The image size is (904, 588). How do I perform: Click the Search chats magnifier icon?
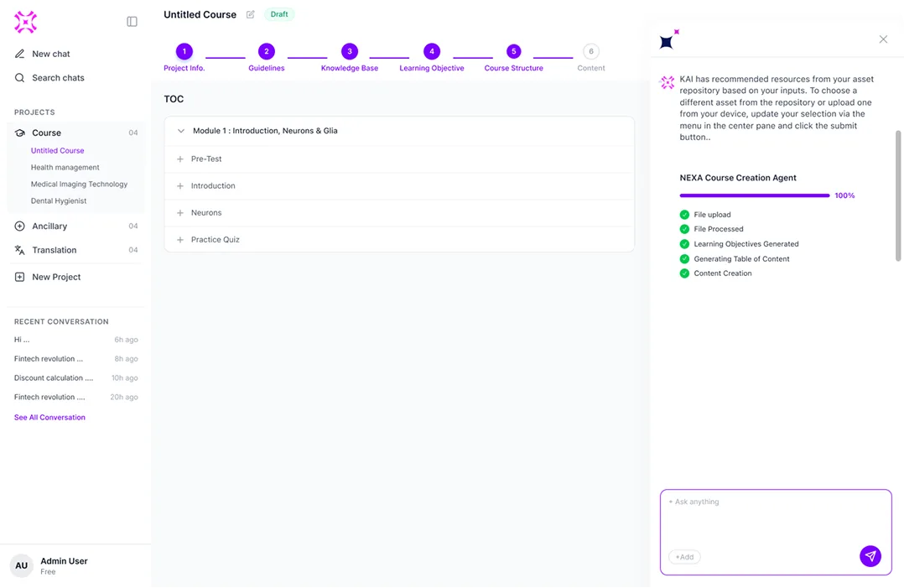(x=19, y=78)
